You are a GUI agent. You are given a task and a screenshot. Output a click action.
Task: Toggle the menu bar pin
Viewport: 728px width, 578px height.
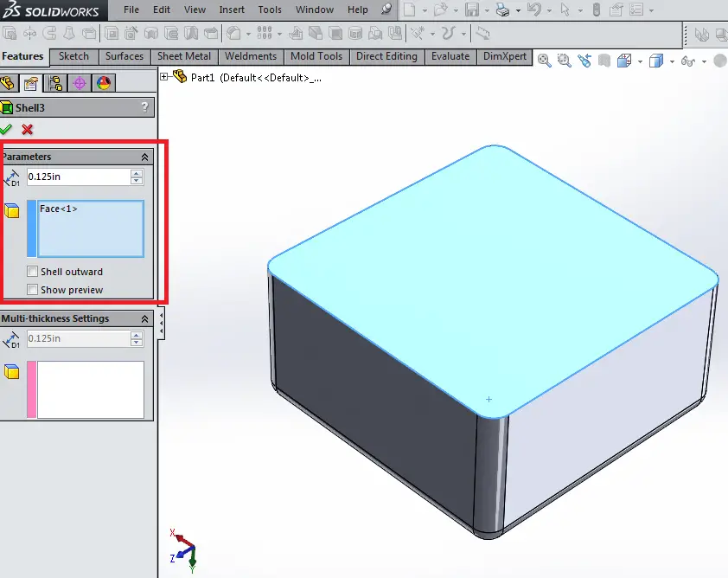coord(386,10)
